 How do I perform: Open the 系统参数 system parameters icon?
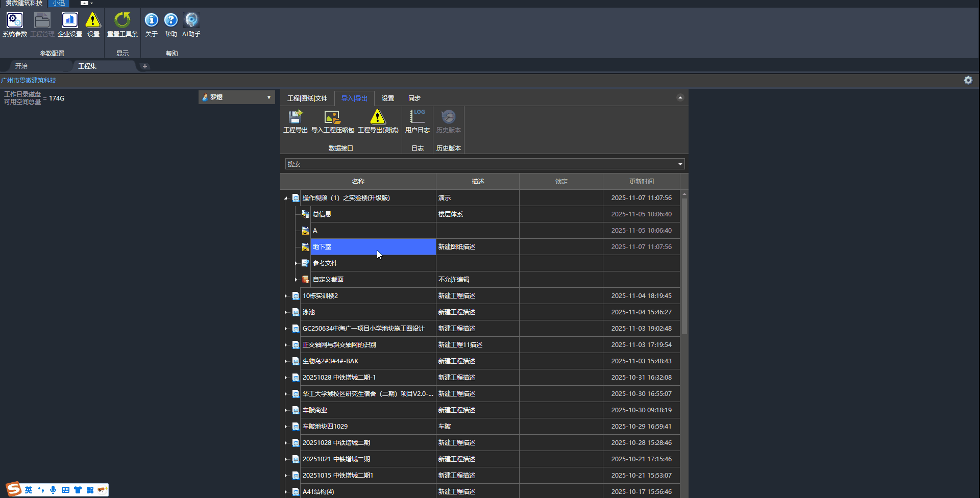(15, 21)
